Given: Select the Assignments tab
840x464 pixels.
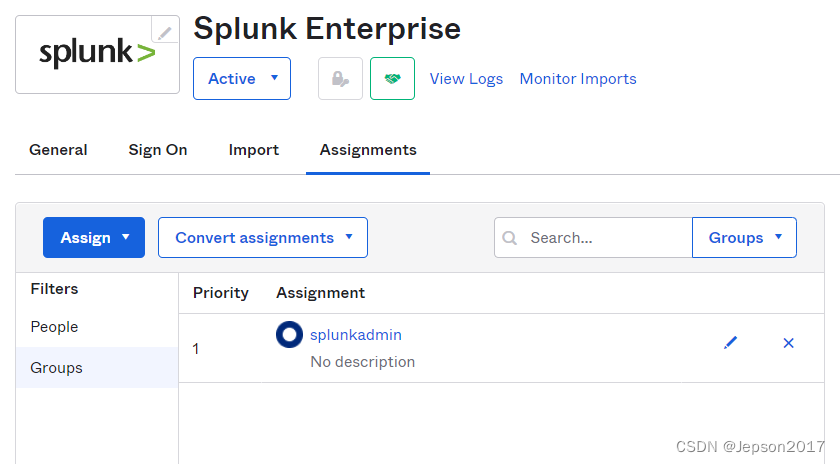Looking at the screenshot, I should click(x=368, y=150).
